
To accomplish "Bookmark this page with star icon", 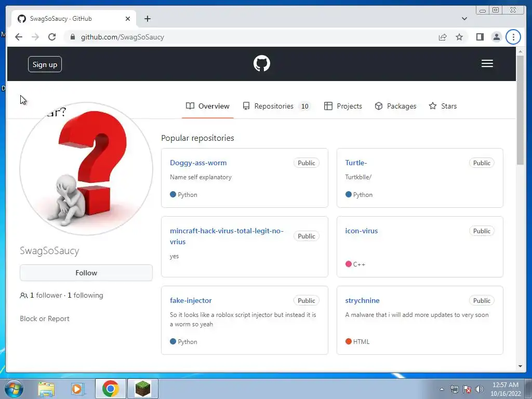I will pos(459,37).
